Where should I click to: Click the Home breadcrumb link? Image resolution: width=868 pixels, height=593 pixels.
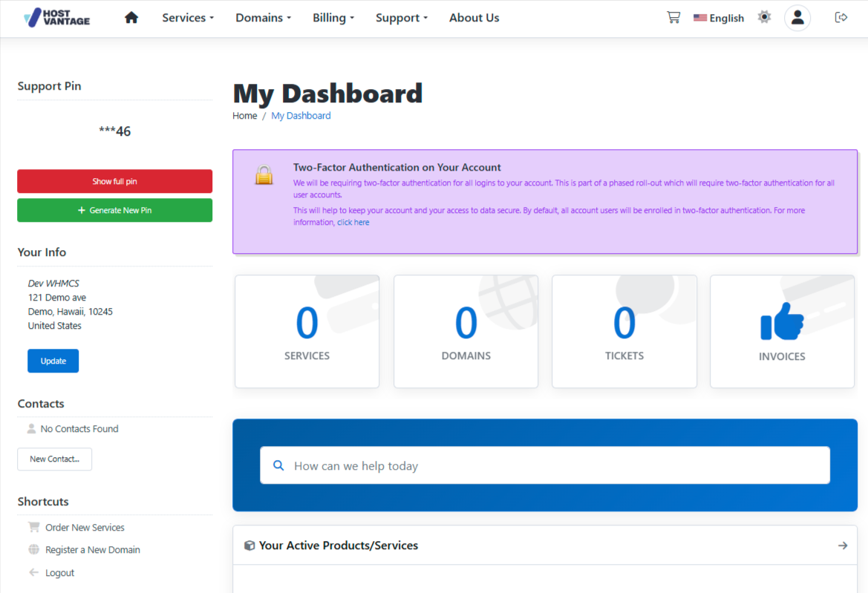245,116
